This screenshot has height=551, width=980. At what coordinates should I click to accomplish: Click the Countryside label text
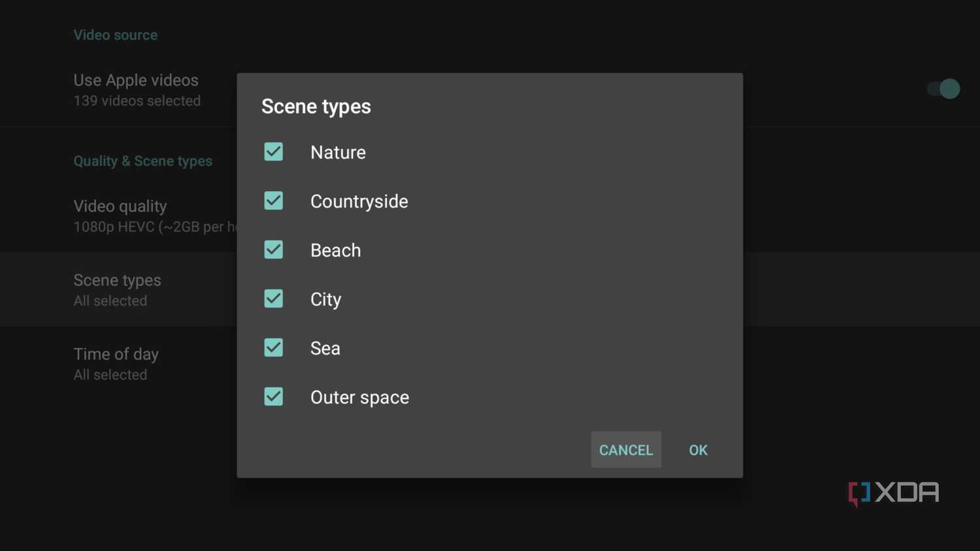359,201
